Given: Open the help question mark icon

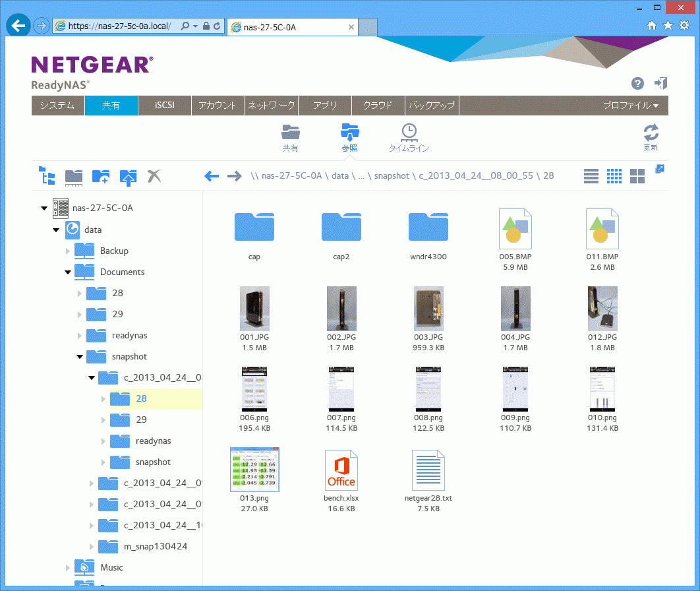Looking at the screenshot, I should [x=637, y=83].
